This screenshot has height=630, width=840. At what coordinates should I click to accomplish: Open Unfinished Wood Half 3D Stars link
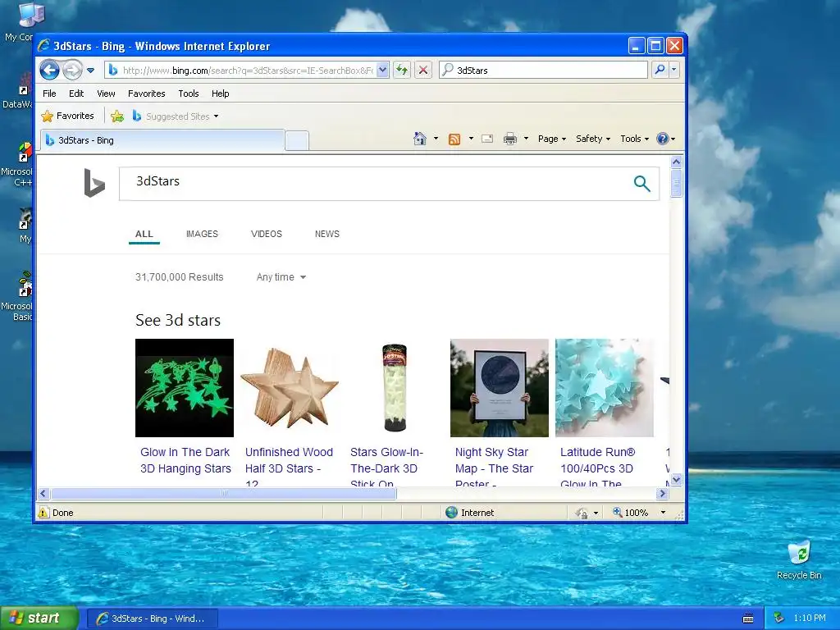[289, 467]
